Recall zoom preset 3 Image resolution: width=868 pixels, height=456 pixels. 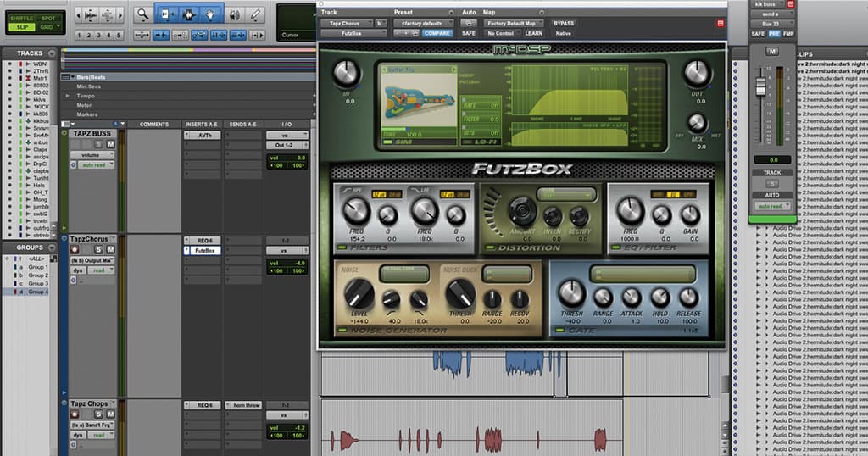click(x=98, y=35)
